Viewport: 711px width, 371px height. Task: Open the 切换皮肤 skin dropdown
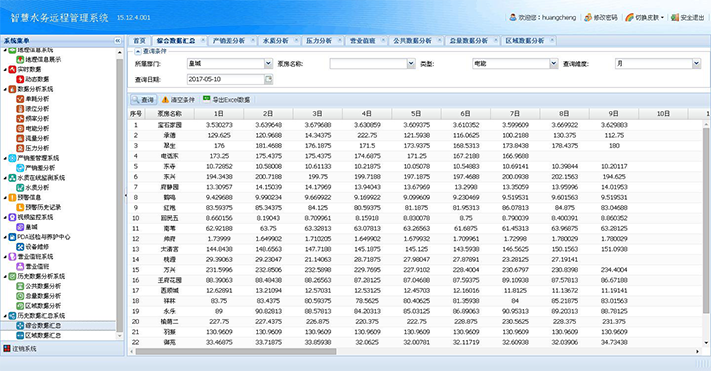(644, 17)
